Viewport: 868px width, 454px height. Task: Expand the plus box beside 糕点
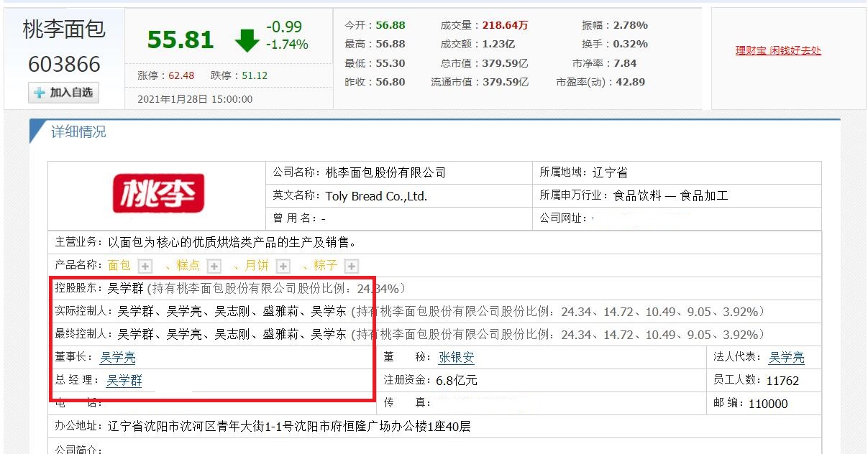click(x=214, y=267)
